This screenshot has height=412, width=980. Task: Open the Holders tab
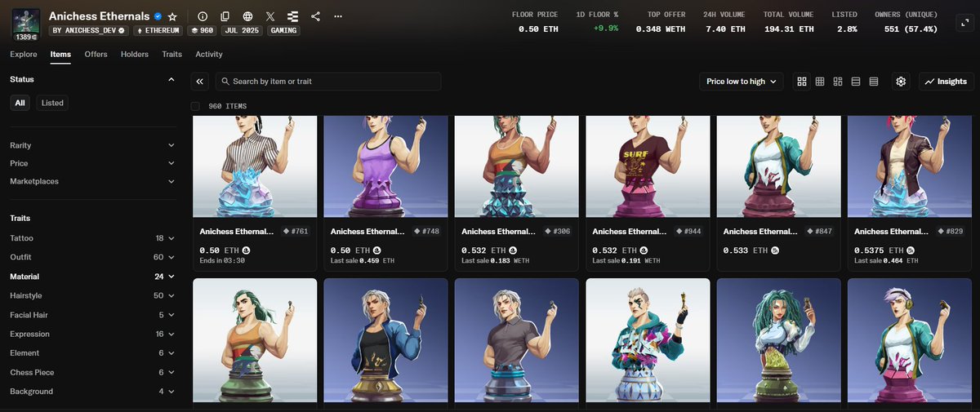pyautogui.click(x=135, y=55)
